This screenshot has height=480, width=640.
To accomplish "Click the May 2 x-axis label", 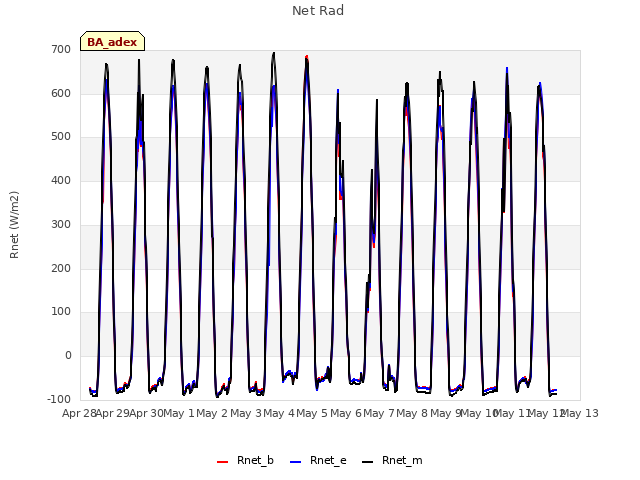I will tap(212, 413).
